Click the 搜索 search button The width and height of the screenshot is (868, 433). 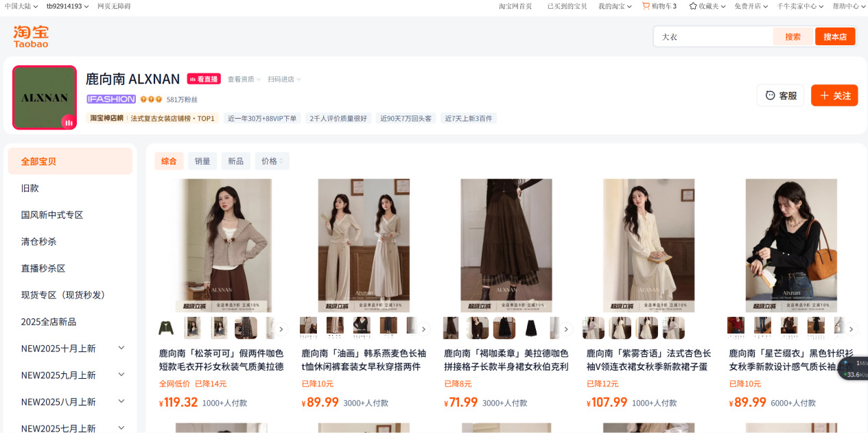tap(793, 36)
